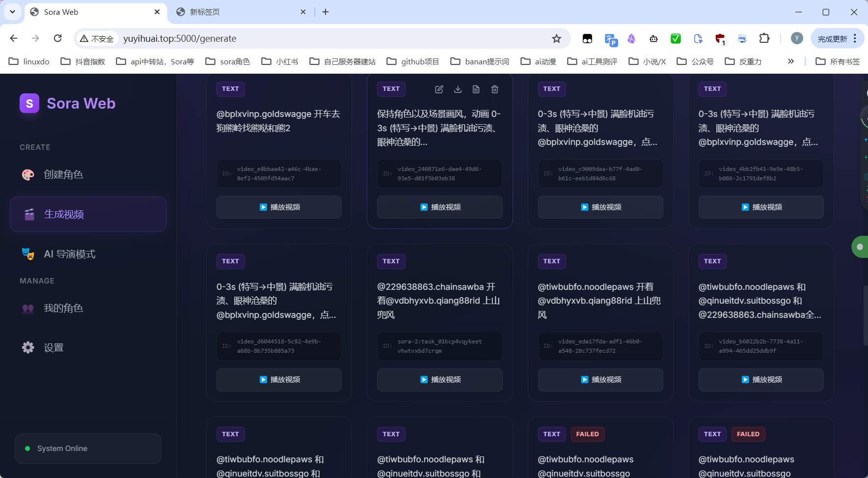Reload the page
Viewport: 868px width, 478px height.
pos(57,38)
